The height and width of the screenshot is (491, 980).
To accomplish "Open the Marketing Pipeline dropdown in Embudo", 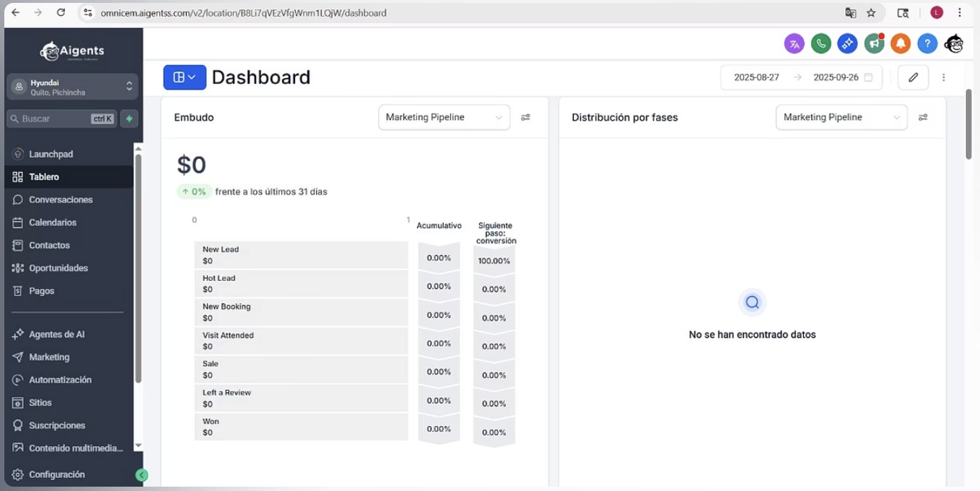I will pos(444,117).
